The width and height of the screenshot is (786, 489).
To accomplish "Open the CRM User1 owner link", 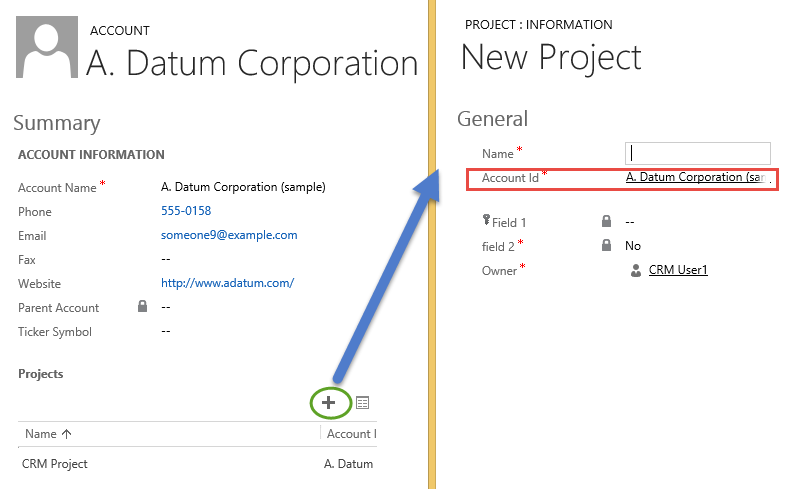I will coord(678,270).
